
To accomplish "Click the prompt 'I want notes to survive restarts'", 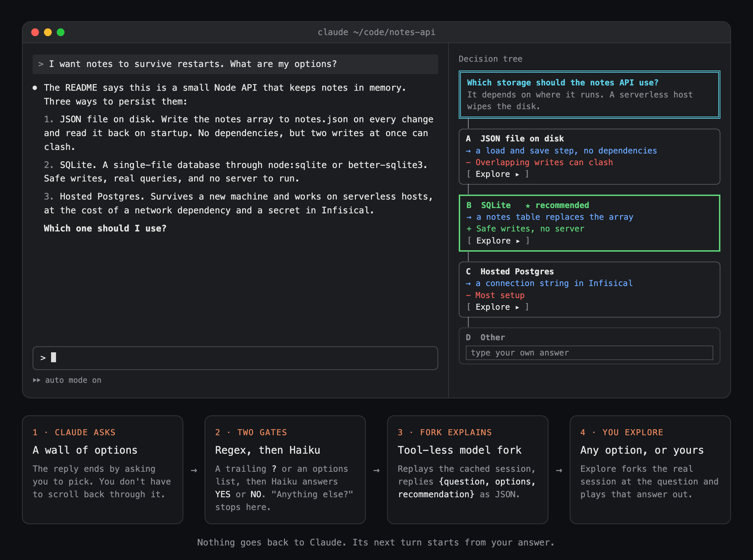I will coord(235,64).
